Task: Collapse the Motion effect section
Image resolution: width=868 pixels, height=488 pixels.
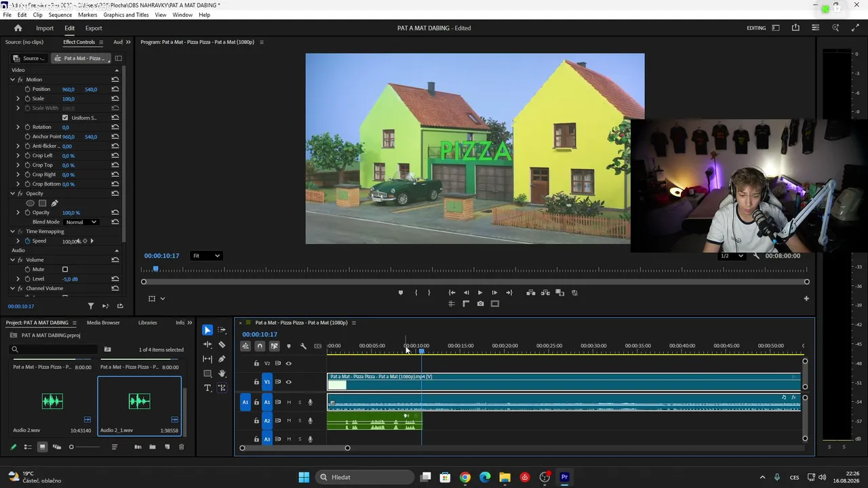Action: tap(12, 80)
